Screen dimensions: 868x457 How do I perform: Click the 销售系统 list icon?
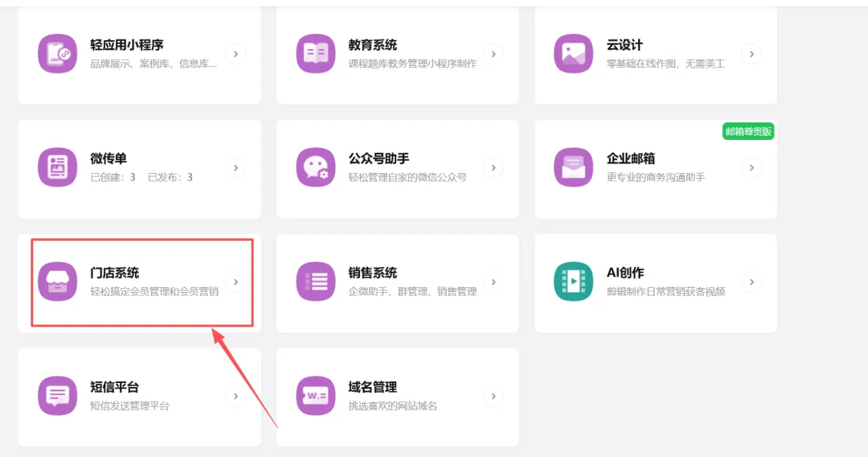(x=316, y=282)
